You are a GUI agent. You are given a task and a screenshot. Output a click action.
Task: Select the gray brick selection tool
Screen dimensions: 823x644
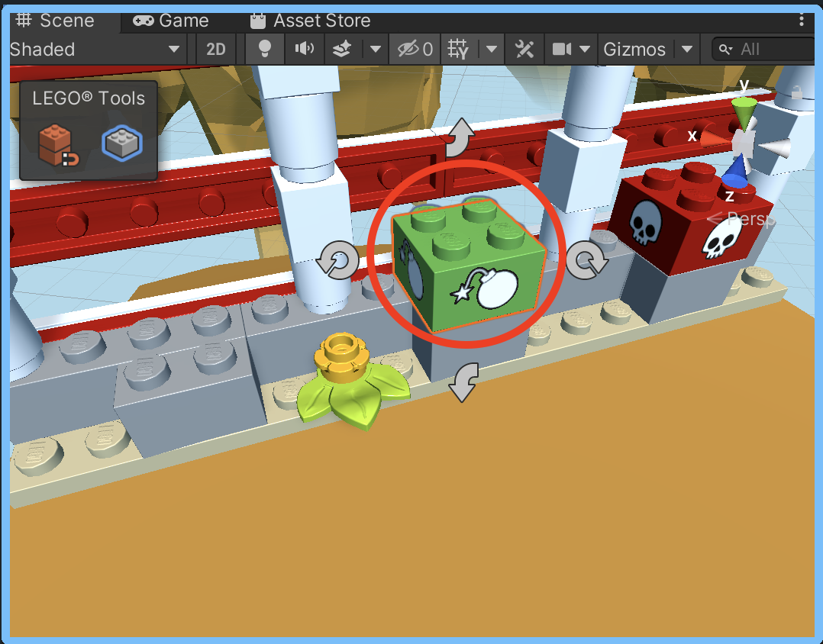[122, 143]
